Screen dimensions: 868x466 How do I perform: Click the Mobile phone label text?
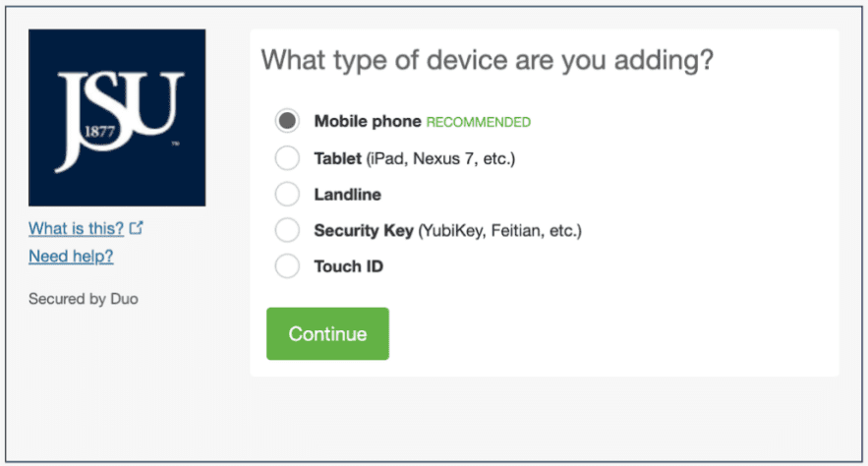pos(367,122)
